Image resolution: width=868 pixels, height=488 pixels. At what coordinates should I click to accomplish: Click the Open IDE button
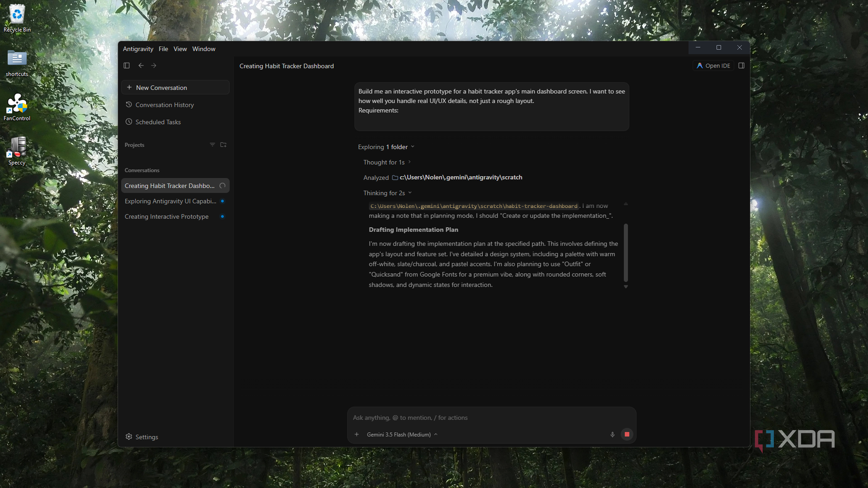click(x=713, y=66)
